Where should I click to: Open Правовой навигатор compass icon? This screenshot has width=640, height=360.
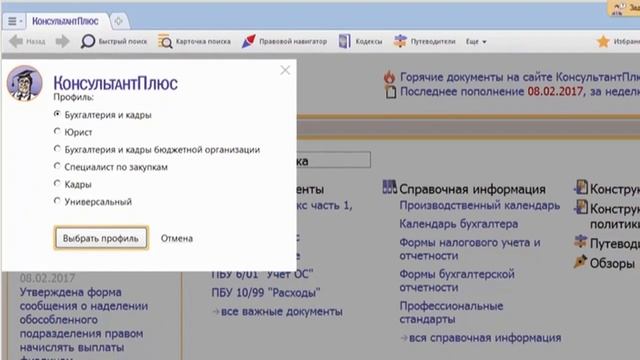pyautogui.click(x=249, y=41)
